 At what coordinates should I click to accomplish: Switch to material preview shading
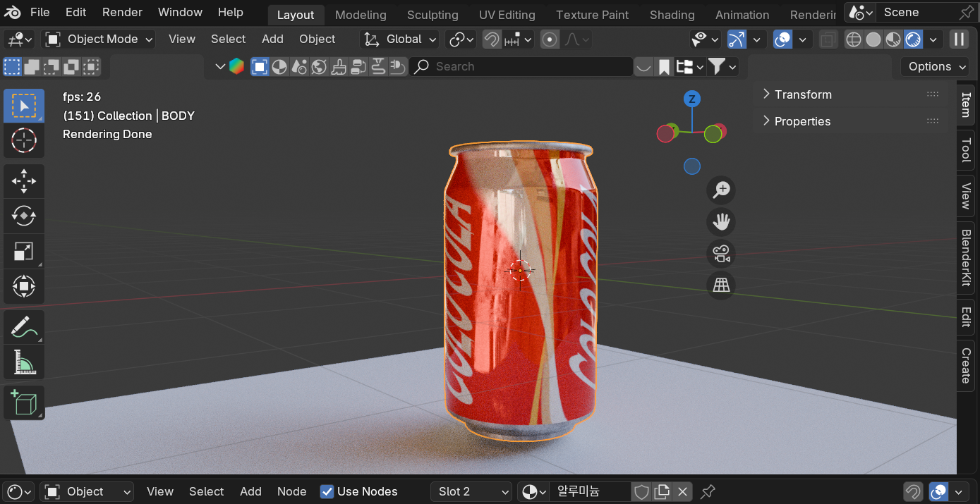(x=893, y=39)
